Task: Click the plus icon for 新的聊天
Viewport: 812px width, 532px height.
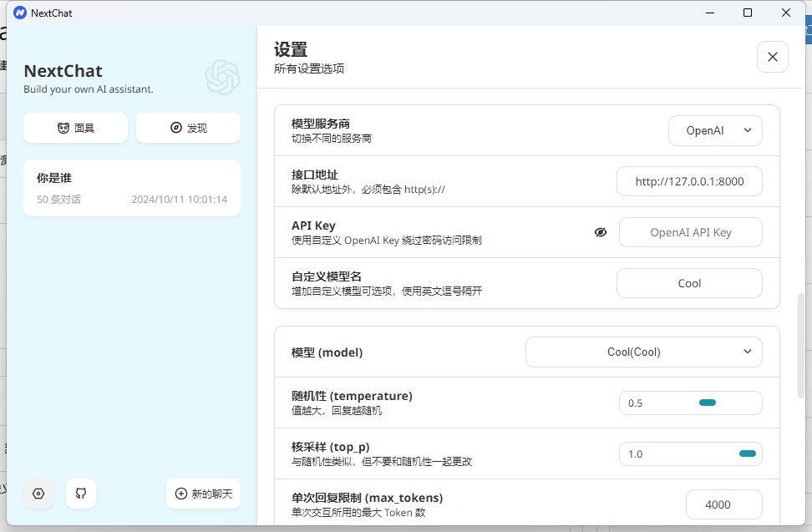Action: 181,494
